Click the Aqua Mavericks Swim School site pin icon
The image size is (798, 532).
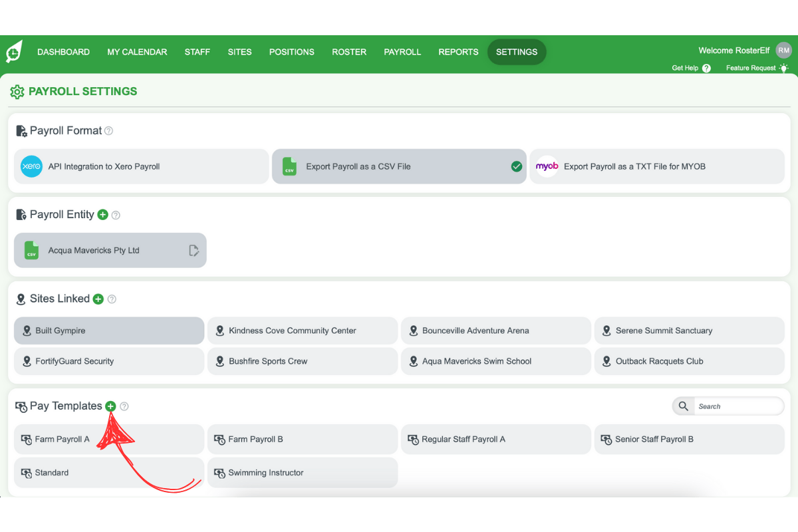413,361
